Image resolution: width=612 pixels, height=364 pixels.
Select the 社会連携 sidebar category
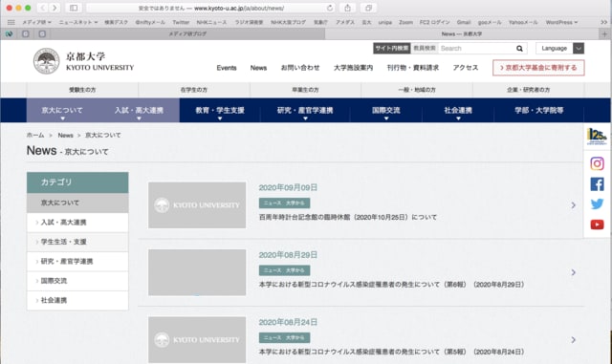click(x=77, y=300)
